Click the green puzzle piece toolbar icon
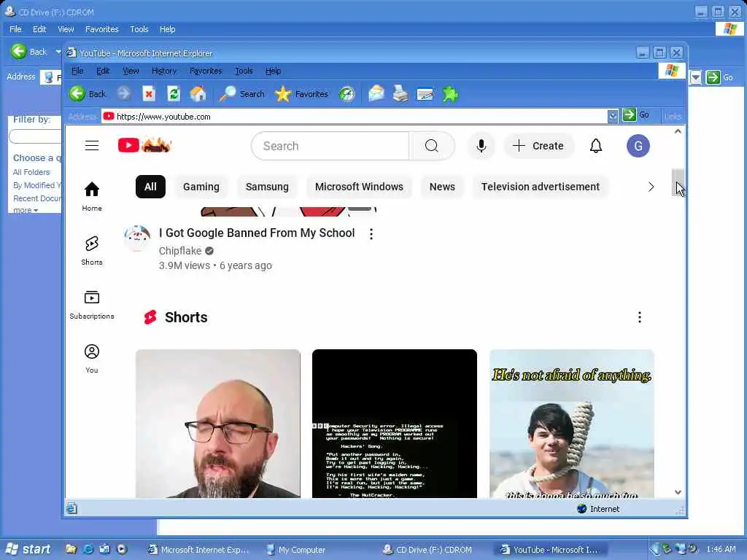The height and width of the screenshot is (560, 747). tap(450, 94)
